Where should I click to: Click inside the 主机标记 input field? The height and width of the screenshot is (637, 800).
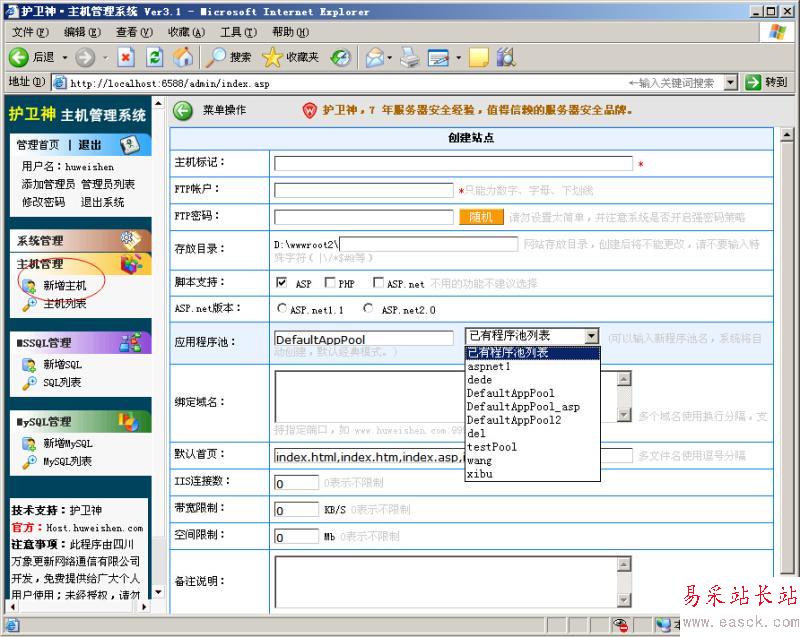(453, 163)
